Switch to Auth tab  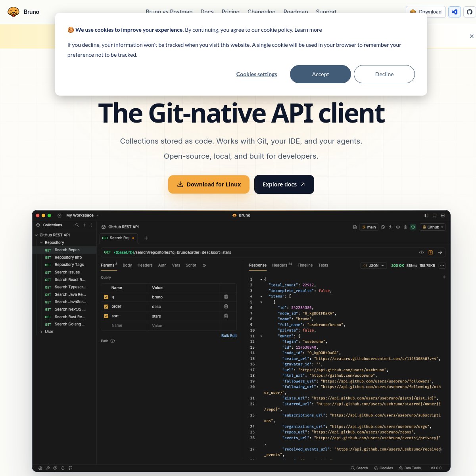(162, 265)
